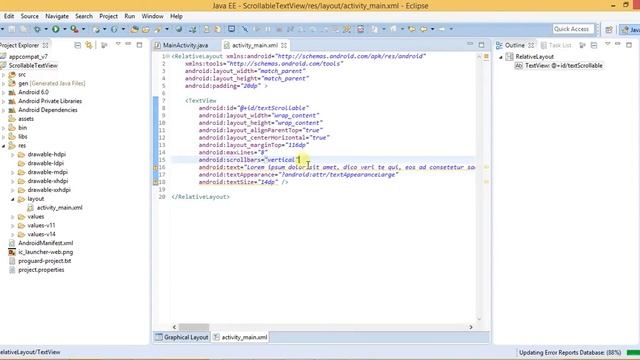640x360 pixels.
Task: Switch to Task List tab
Action: point(556,45)
